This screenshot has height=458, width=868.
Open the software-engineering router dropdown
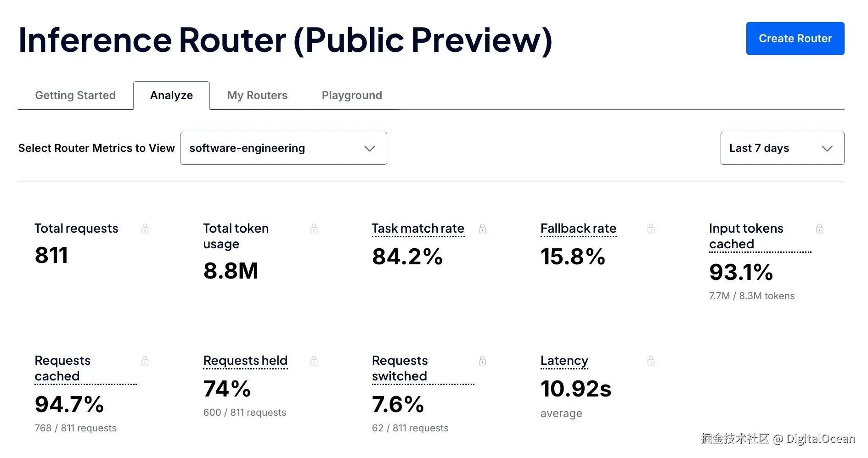tap(284, 148)
